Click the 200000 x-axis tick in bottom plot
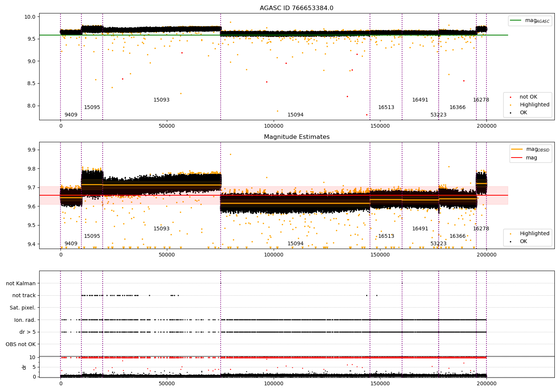Screen dimensions: 560x392 pos(486,384)
